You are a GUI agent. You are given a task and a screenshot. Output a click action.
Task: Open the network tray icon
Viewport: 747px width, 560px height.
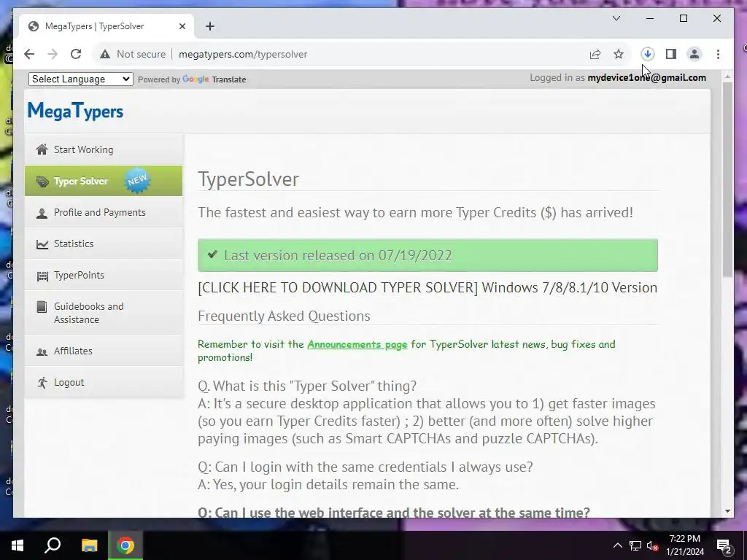635,545
